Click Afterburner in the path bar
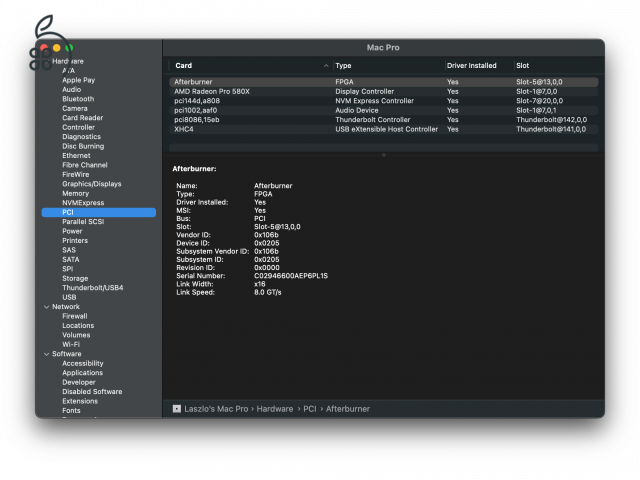640x480 pixels. 348,409
